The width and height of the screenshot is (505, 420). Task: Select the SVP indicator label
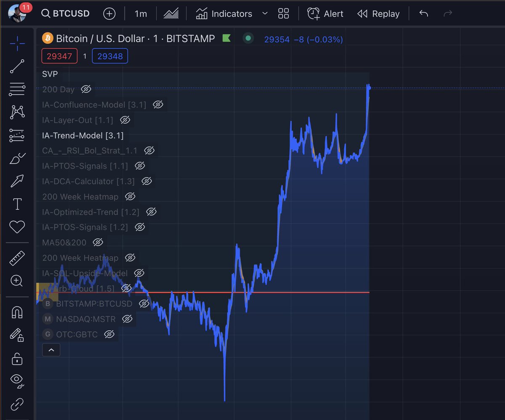pyautogui.click(x=50, y=74)
